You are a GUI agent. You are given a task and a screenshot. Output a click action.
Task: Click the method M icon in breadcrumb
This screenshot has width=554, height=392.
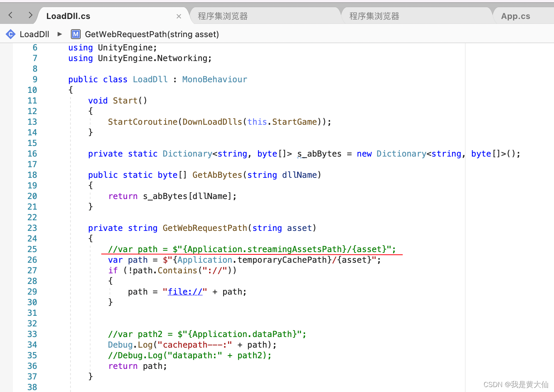(x=76, y=34)
